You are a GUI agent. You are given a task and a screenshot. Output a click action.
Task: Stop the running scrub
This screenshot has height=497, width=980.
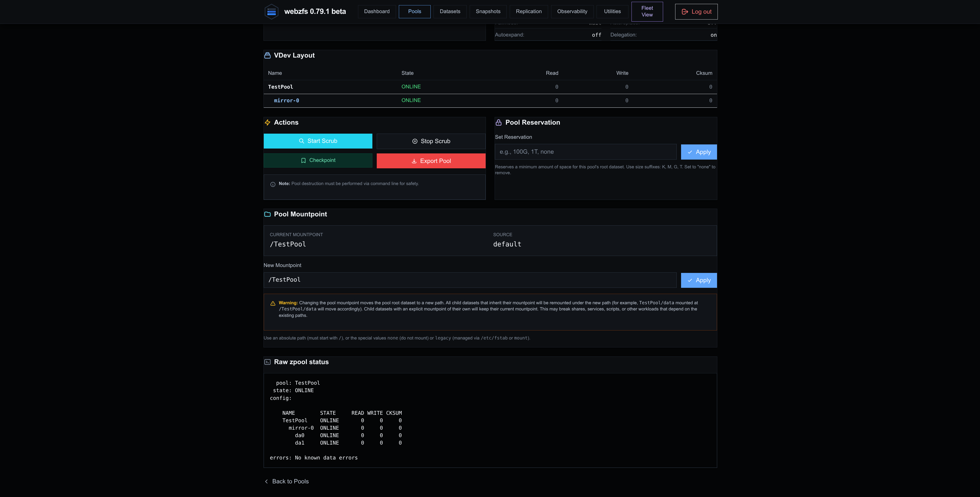(431, 141)
